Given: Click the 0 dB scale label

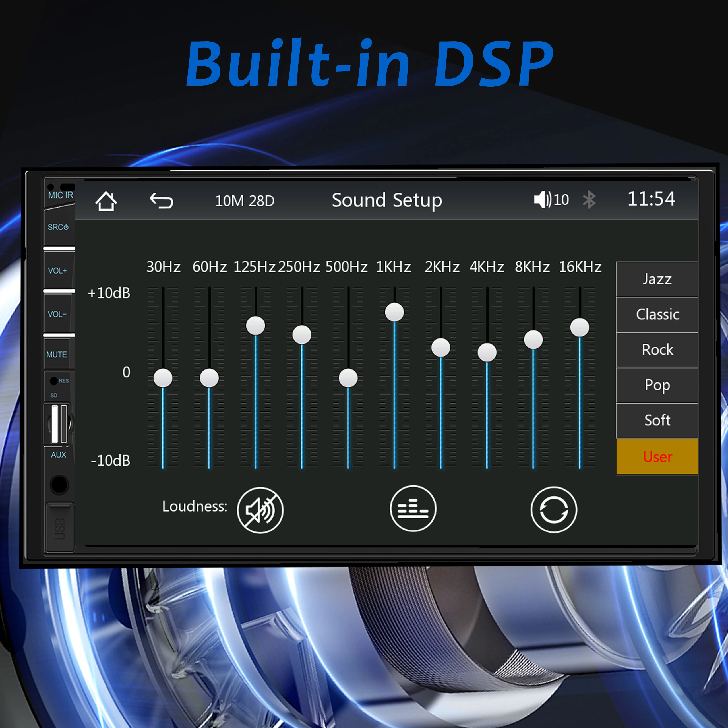Looking at the screenshot, I should pos(126,372).
